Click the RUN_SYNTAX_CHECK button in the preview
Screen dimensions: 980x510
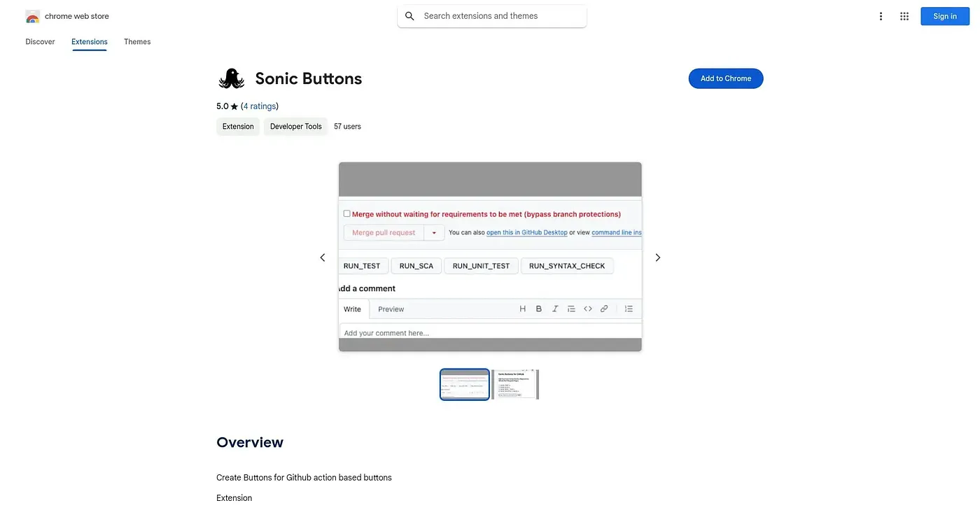(x=567, y=266)
